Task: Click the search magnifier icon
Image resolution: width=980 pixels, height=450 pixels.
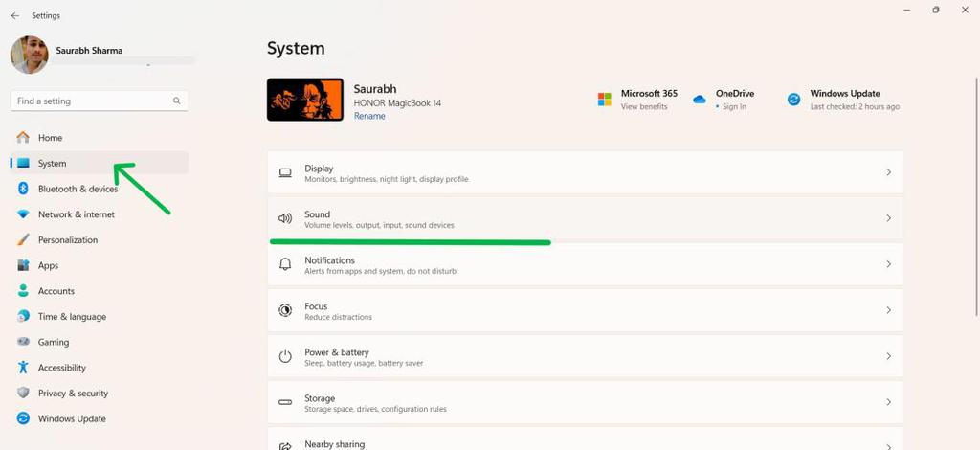Action: point(177,101)
